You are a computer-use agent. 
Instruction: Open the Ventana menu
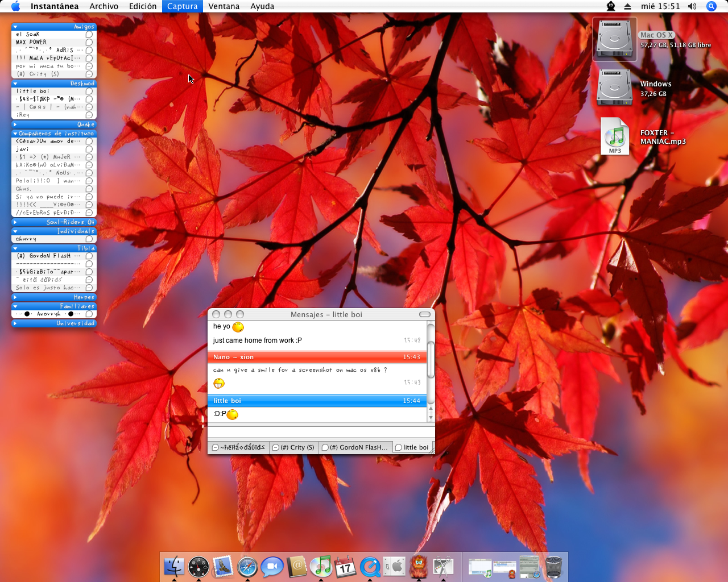[224, 6]
